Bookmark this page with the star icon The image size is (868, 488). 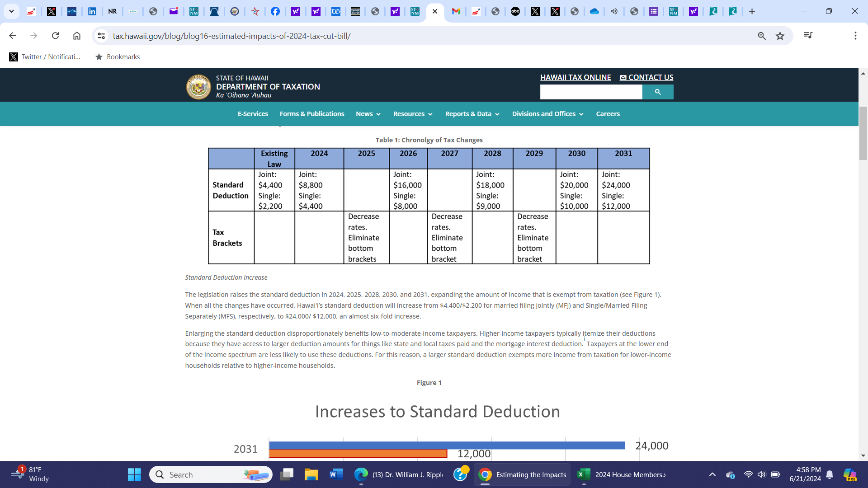tap(780, 36)
